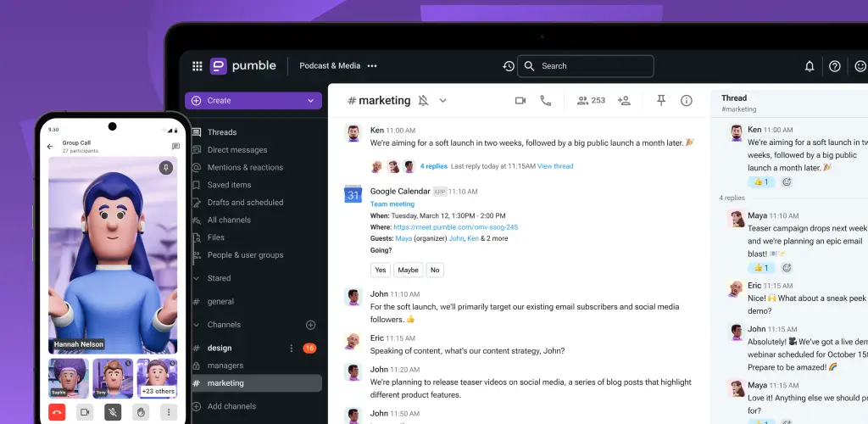Open the history clock icon
868x424 pixels.
pyautogui.click(x=509, y=66)
